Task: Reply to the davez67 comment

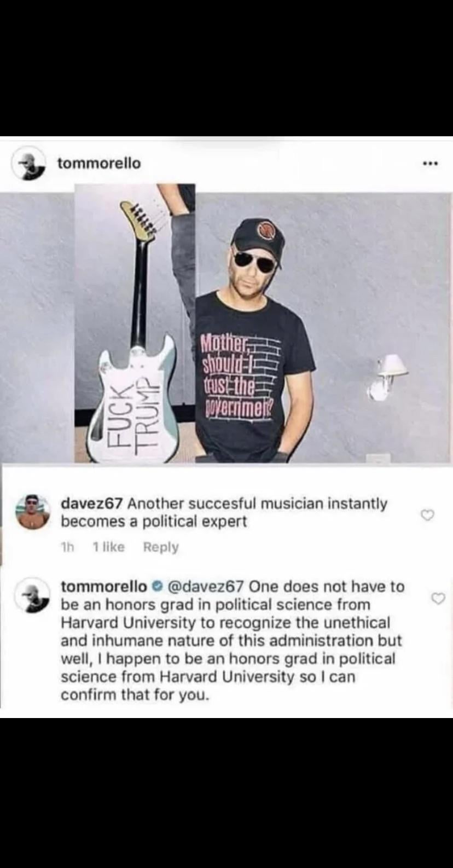Action: tap(161, 547)
